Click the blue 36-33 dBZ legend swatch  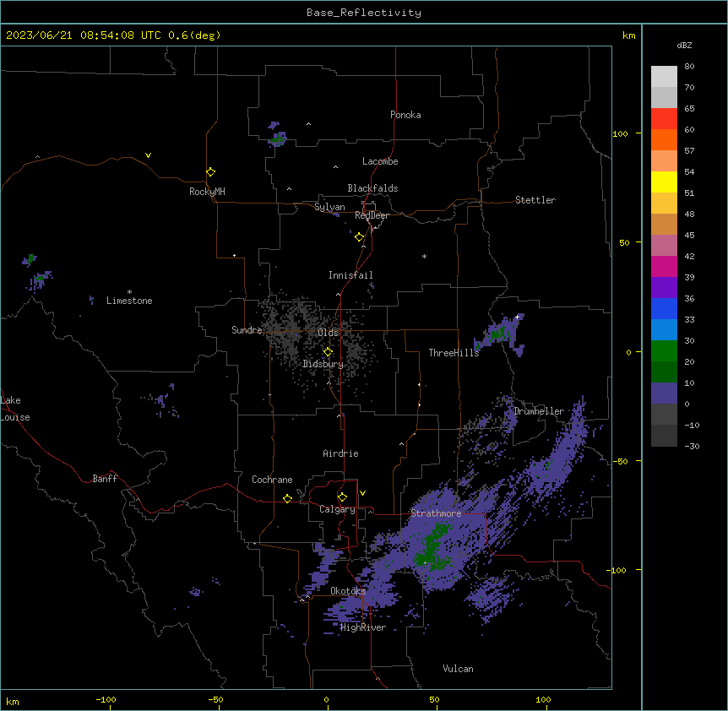[664, 308]
